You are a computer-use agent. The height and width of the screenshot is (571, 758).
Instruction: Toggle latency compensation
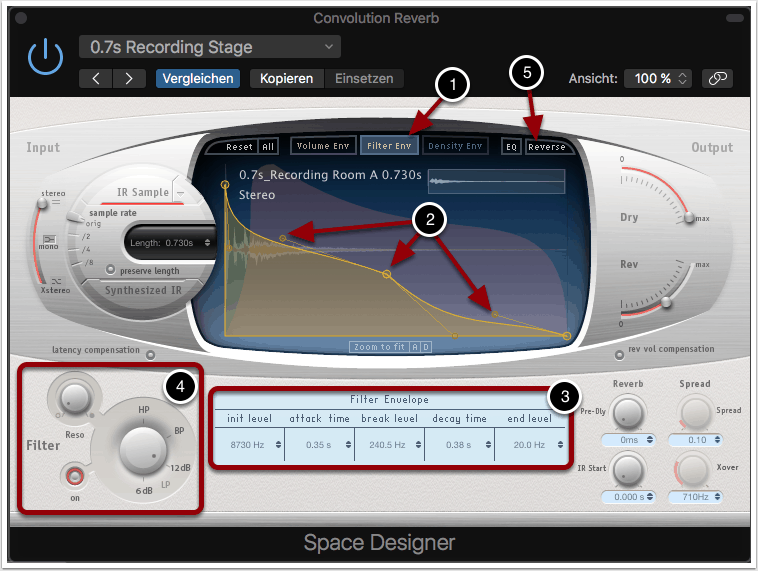coord(151,354)
